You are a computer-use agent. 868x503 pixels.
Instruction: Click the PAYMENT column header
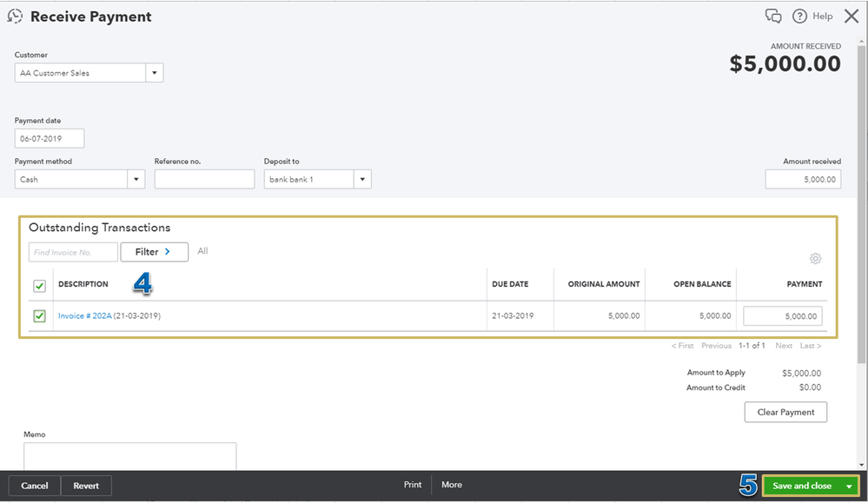pyautogui.click(x=805, y=284)
